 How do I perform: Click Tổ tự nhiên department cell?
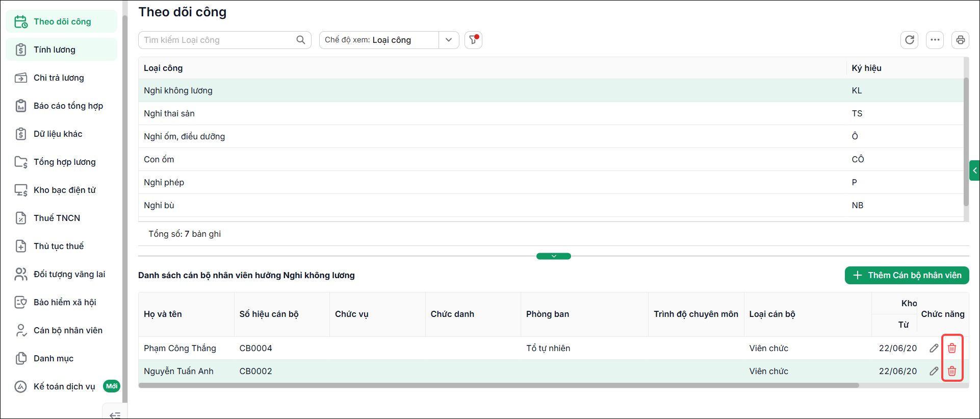pyautogui.click(x=584, y=348)
